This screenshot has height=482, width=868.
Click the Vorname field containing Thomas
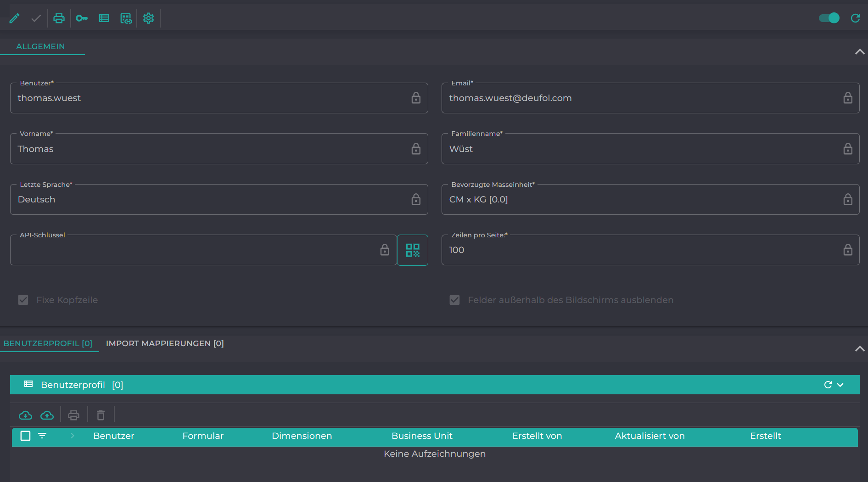tap(219, 149)
